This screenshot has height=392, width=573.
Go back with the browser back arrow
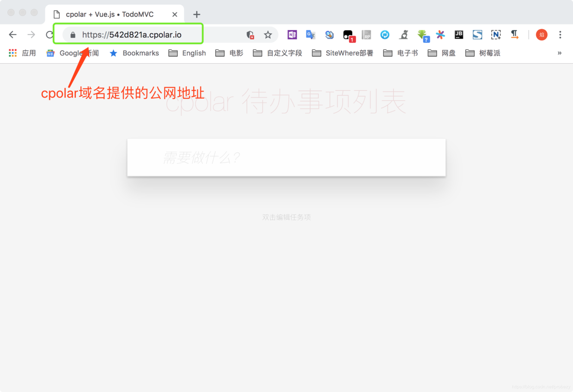tap(13, 35)
